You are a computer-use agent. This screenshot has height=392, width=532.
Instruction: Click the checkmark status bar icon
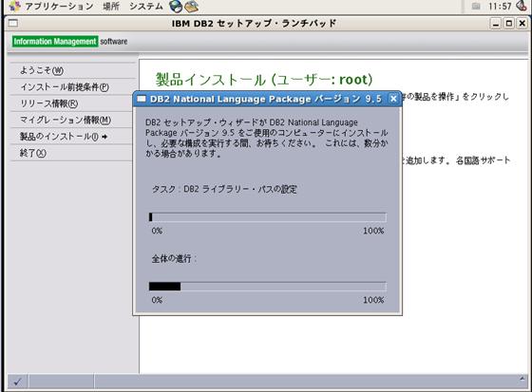pyautogui.click(x=18, y=382)
